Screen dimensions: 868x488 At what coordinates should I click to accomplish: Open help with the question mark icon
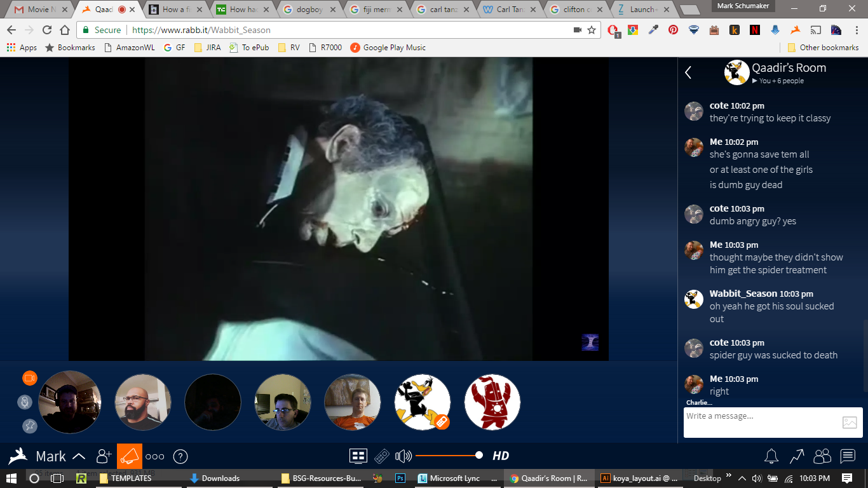tap(180, 456)
